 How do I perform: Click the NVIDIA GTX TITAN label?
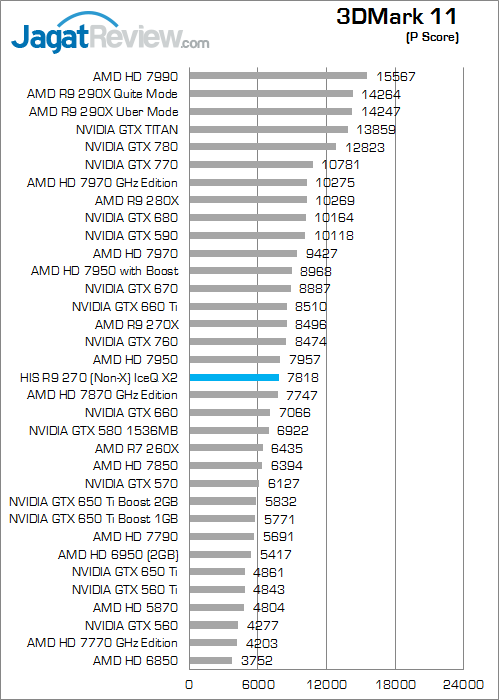click(127, 129)
